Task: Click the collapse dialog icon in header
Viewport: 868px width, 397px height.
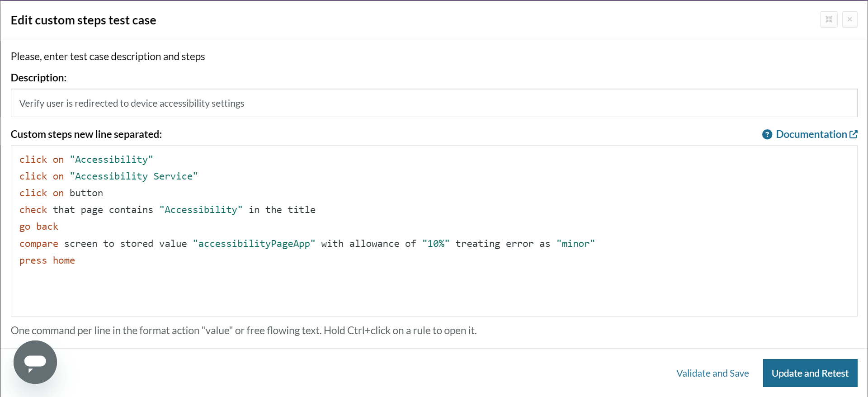Action: [829, 19]
